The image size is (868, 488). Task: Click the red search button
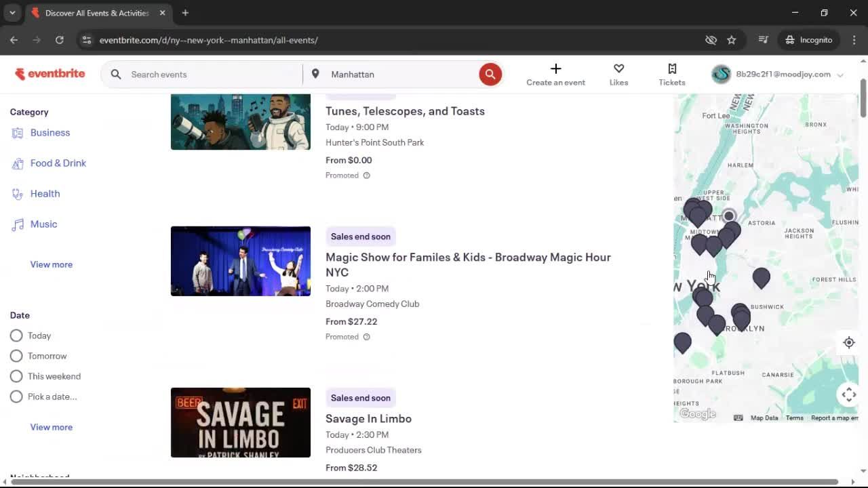[490, 75]
